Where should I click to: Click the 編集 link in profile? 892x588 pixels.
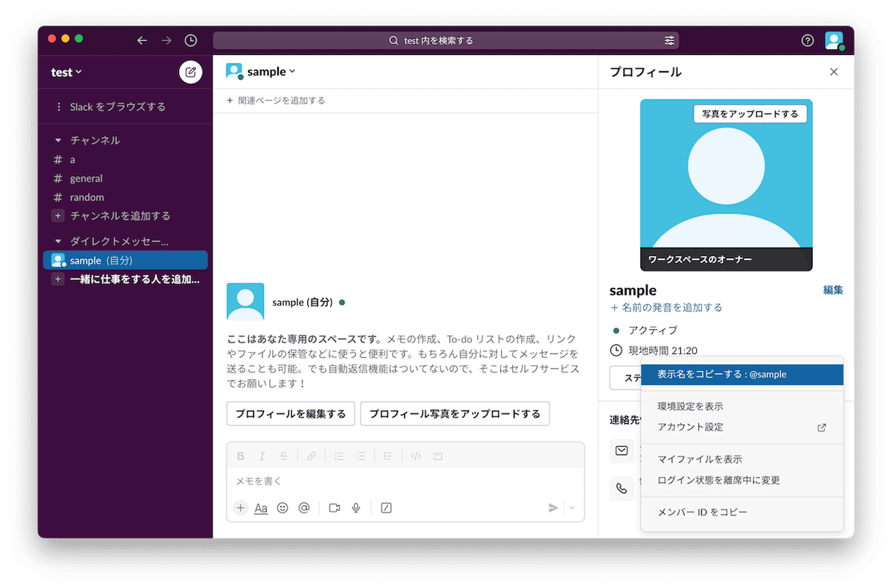point(833,290)
